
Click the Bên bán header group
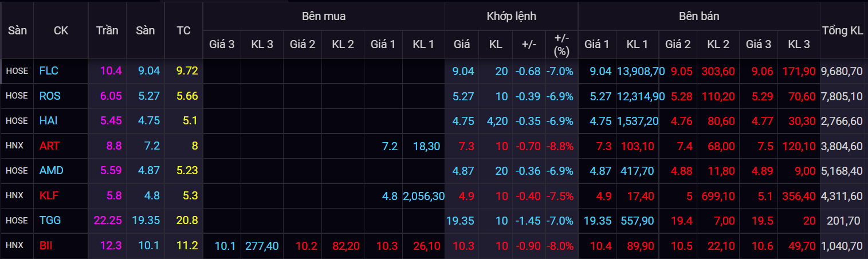coord(698,16)
